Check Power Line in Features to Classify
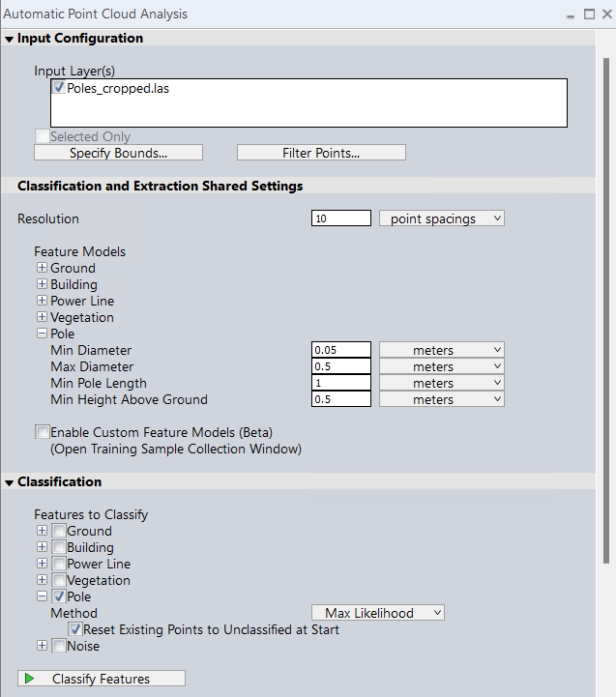The height and width of the screenshot is (697, 616). click(x=59, y=564)
